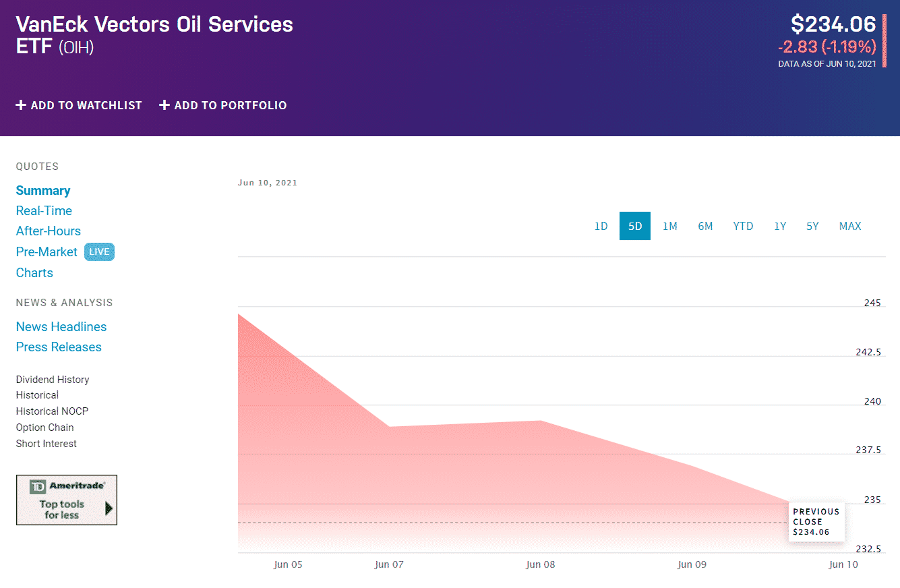Click the $234.06 price in the header
Image resolution: width=900 pixels, height=588 pixels.
point(833,24)
